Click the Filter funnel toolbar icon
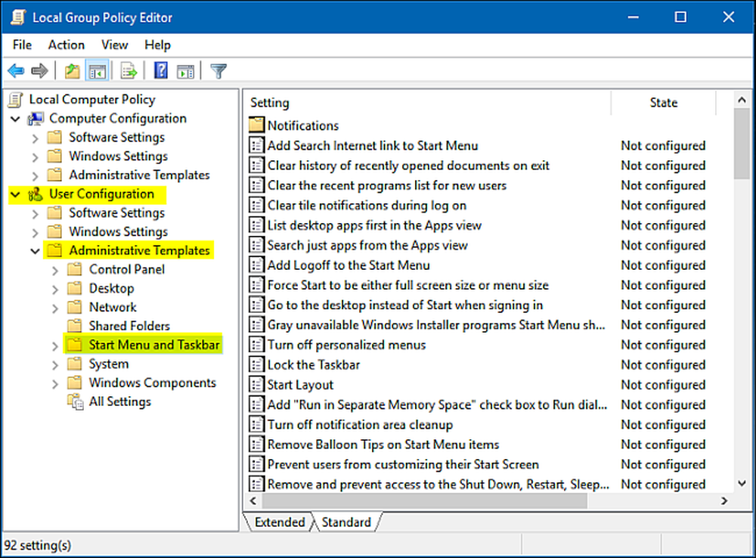The width and height of the screenshot is (756, 558). (x=218, y=71)
